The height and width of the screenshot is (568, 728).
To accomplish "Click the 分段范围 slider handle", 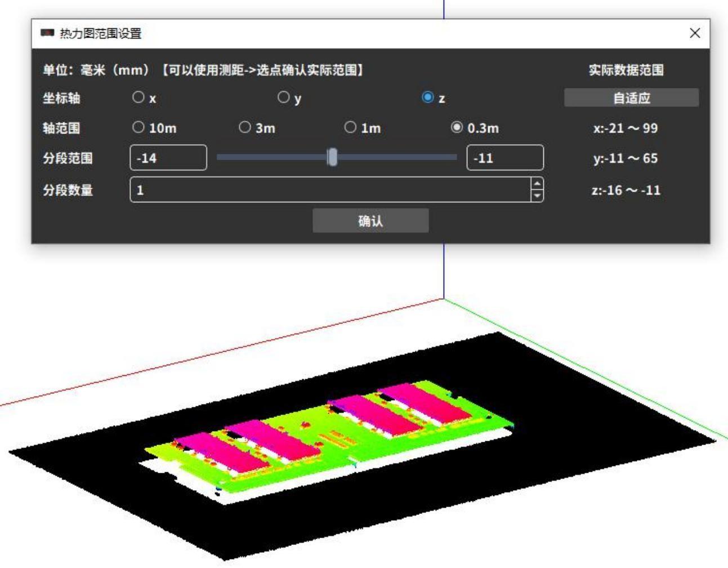I will [x=332, y=158].
